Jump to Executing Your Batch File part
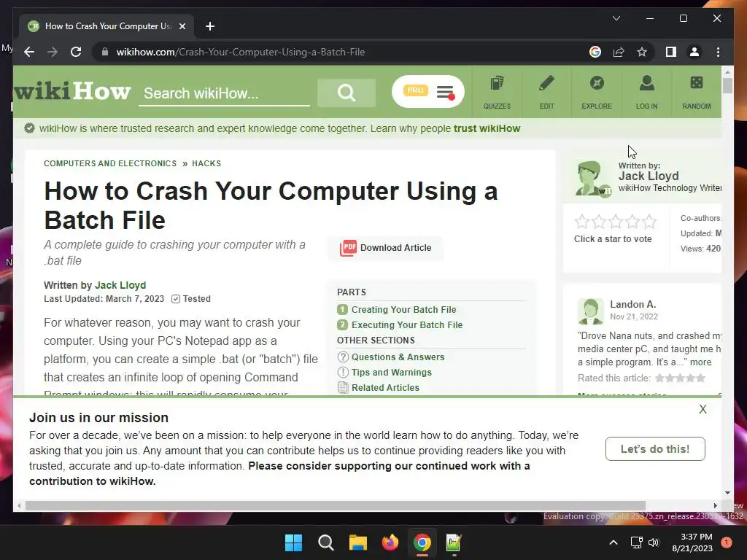The height and width of the screenshot is (560, 747). click(407, 324)
